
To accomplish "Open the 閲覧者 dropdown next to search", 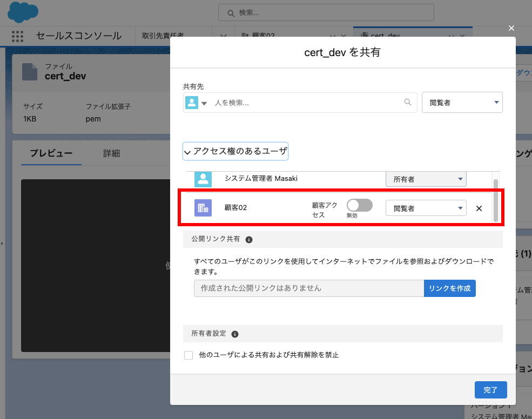I will 462,103.
